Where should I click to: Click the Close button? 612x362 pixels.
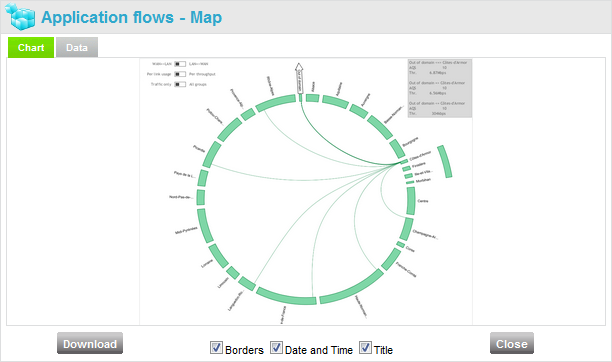(x=512, y=343)
